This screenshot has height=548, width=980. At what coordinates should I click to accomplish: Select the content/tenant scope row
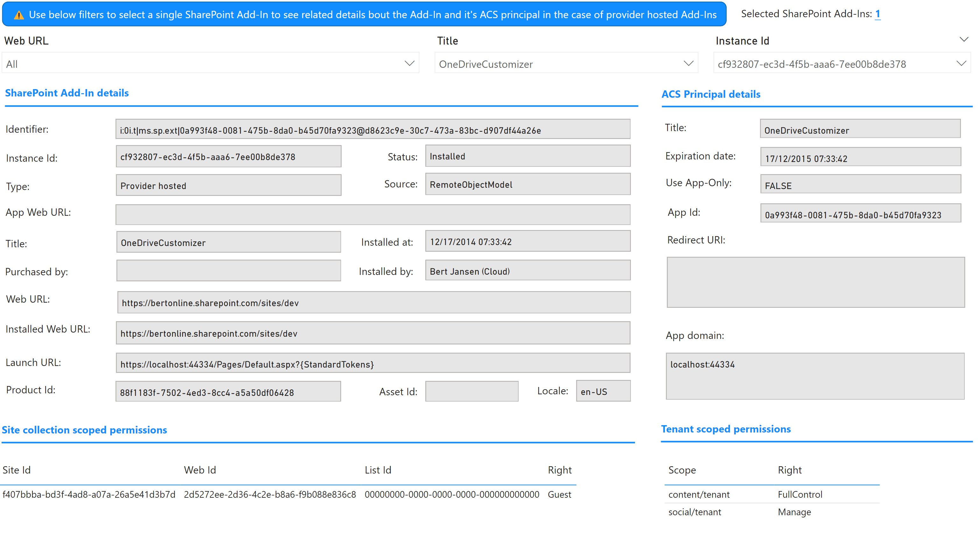point(699,495)
